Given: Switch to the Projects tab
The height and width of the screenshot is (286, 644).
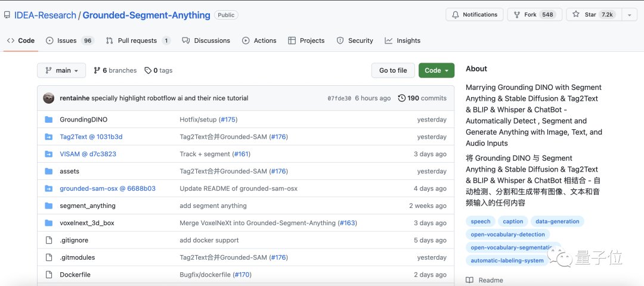Looking at the screenshot, I should click(x=306, y=41).
